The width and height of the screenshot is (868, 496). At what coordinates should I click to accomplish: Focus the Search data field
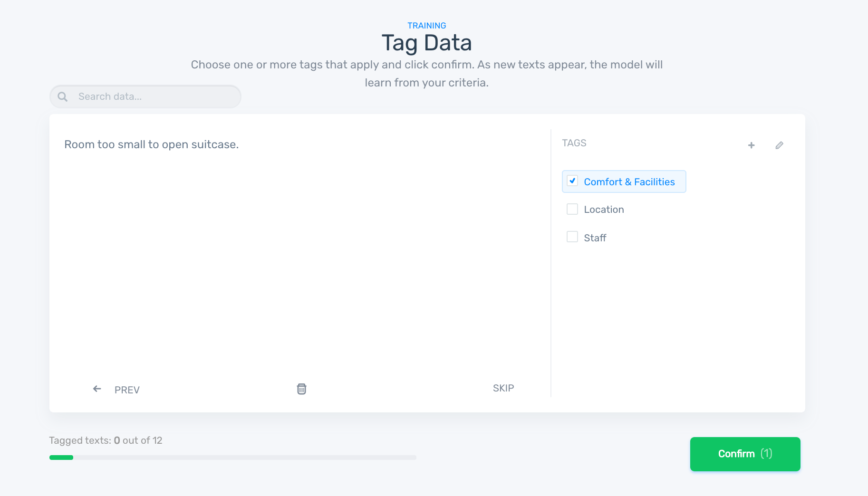click(152, 97)
